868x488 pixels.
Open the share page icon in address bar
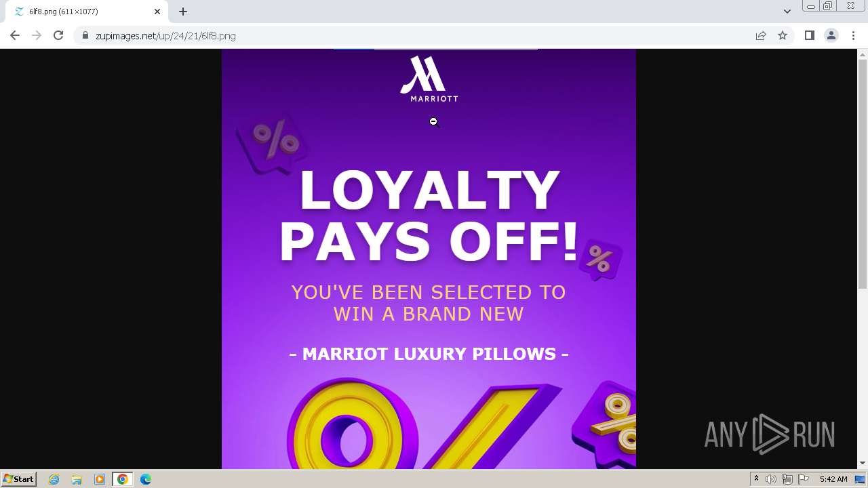click(761, 35)
